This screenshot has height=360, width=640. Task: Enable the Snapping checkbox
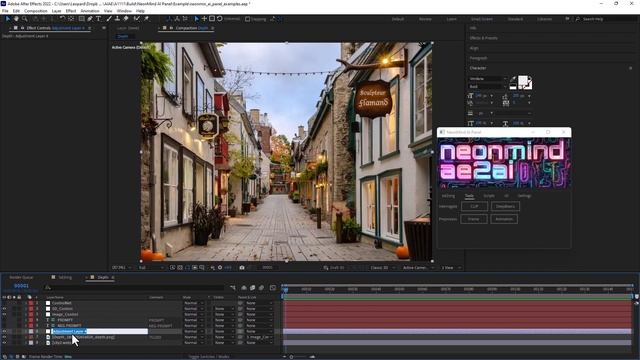click(x=247, y=19)
